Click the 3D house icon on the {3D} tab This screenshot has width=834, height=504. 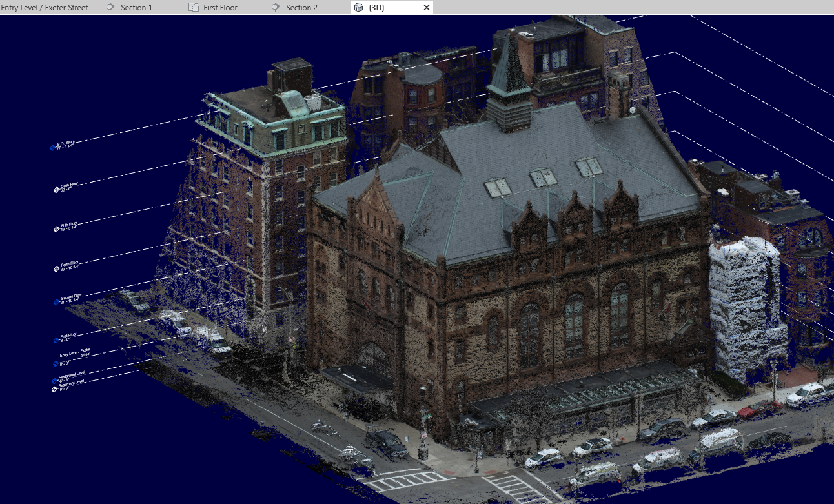pyautogui.click(x=358, y=7)
